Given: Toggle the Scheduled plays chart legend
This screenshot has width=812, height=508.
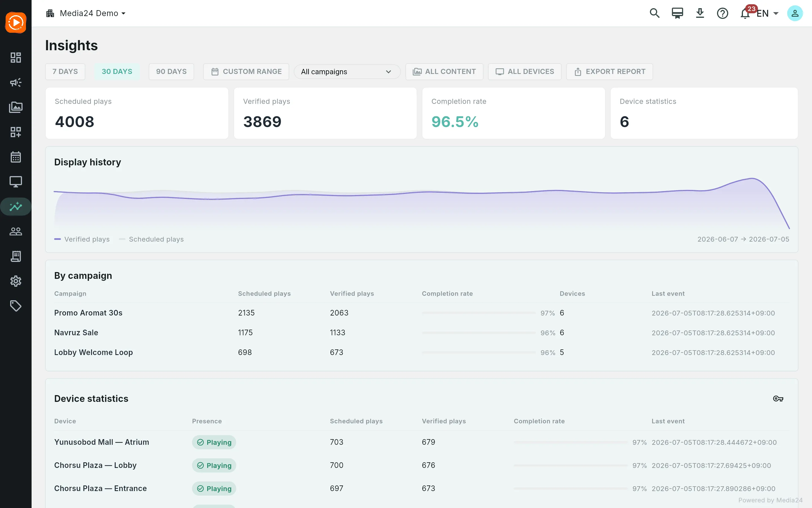Looking at the screenshot, I should pyautogui.click(x=151, y=239).
